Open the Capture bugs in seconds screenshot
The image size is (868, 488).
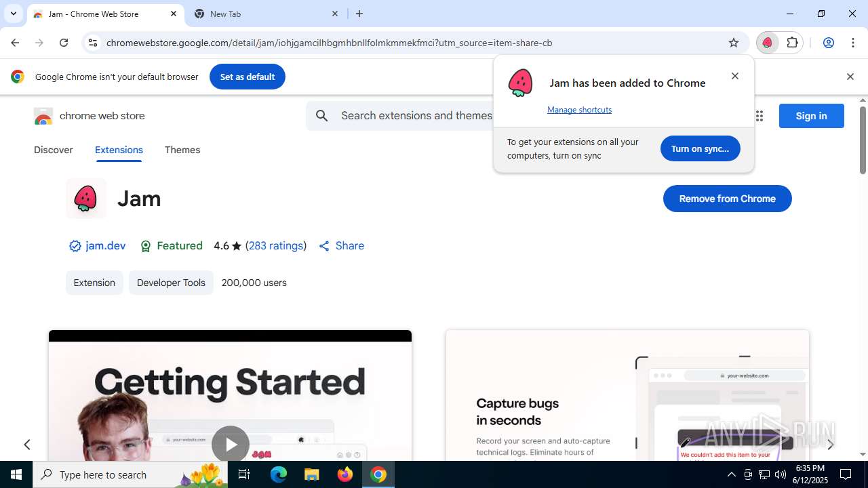pos(627,396)
